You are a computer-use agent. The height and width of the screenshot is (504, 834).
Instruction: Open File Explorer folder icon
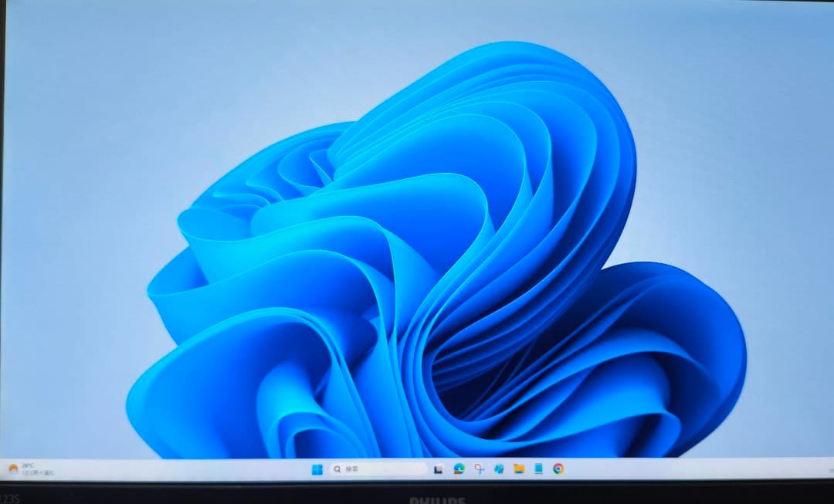[519, 468]
